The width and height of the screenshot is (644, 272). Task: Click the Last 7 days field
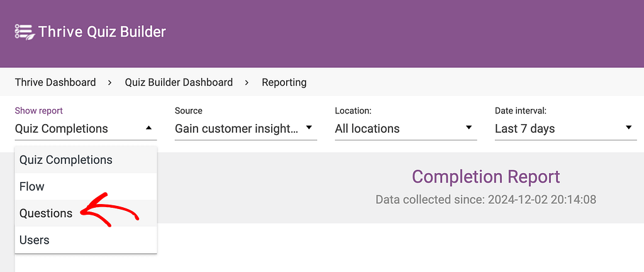(x=565, y=128)
